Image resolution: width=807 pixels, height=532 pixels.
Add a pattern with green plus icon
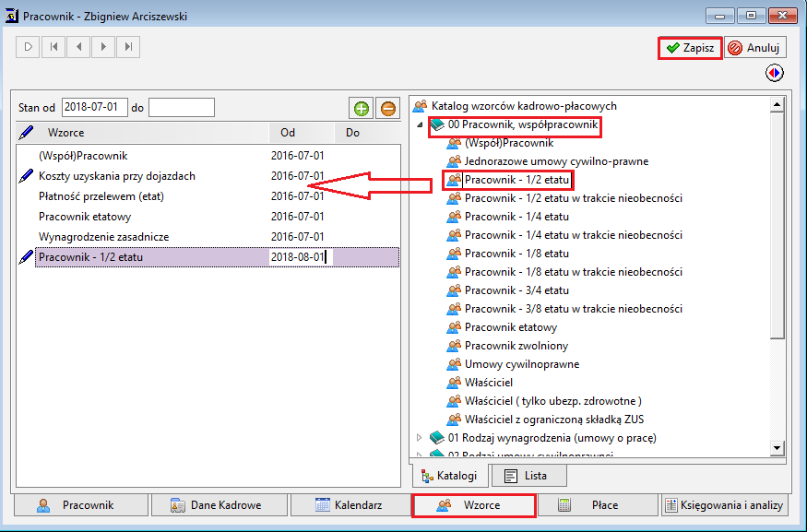[x=362, y=109]
